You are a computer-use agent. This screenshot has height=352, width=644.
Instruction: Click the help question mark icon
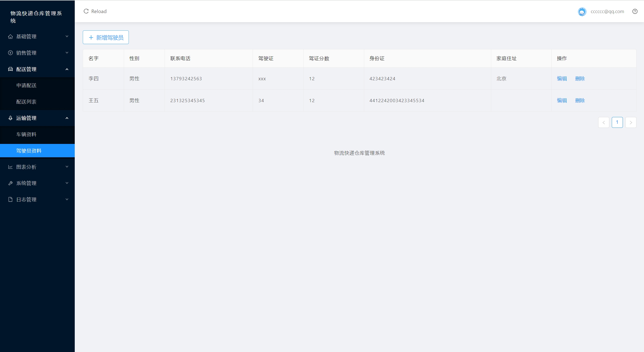coord(635,11)
